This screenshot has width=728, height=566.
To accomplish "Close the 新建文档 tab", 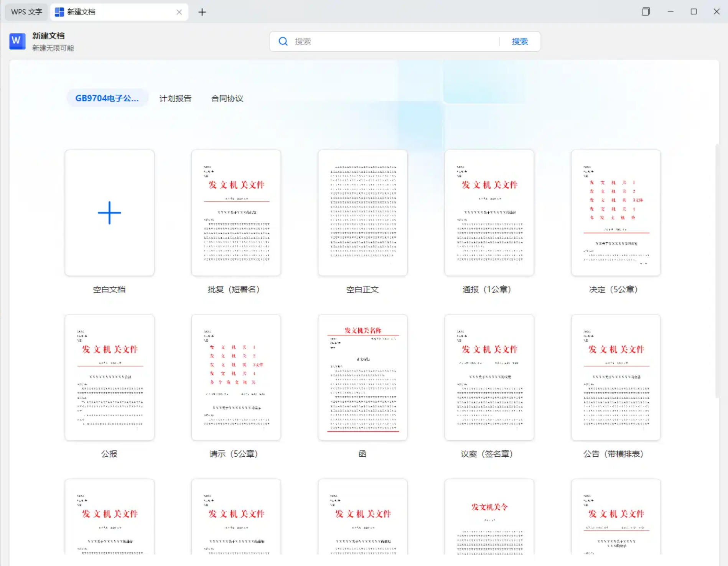I will pos(179,12).
